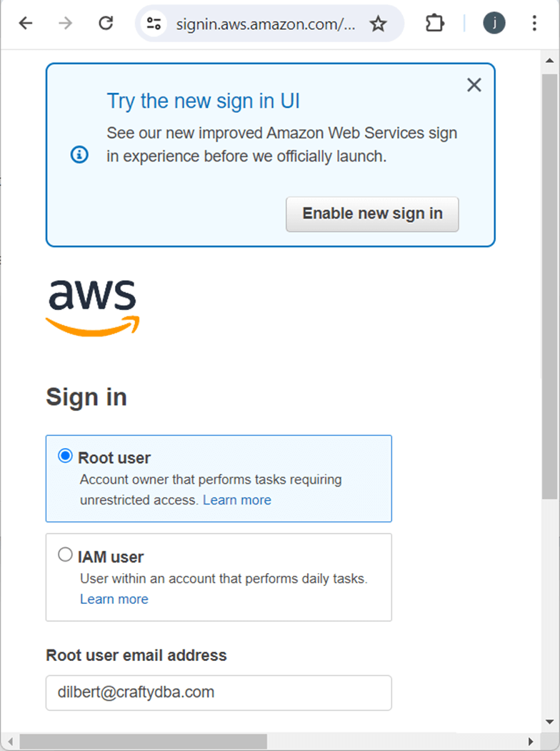Click the Enable new sign in button

tap(371, 214)
